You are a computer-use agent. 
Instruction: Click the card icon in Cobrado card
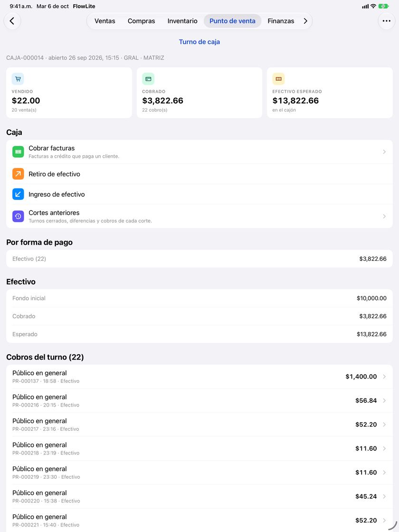click(148, 79)
